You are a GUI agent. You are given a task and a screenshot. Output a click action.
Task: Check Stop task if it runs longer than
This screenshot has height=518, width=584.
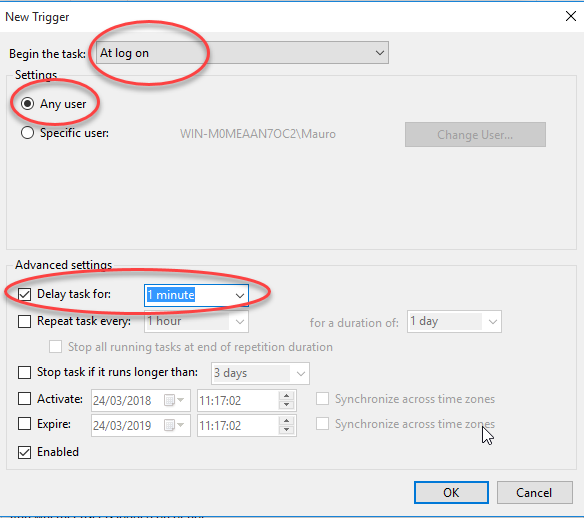pyautogui.click(x=25, y=372)
